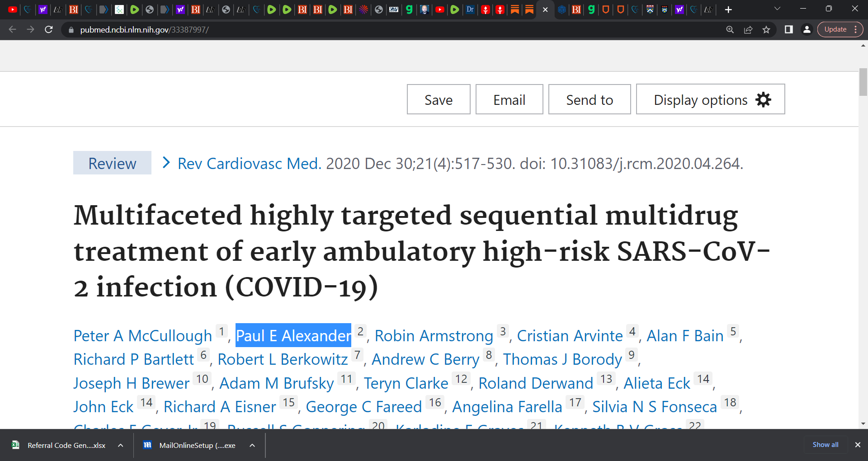This screenshot has width=868, height=461.
Task: Reload the PubMed page
Action: pos(49,30)
